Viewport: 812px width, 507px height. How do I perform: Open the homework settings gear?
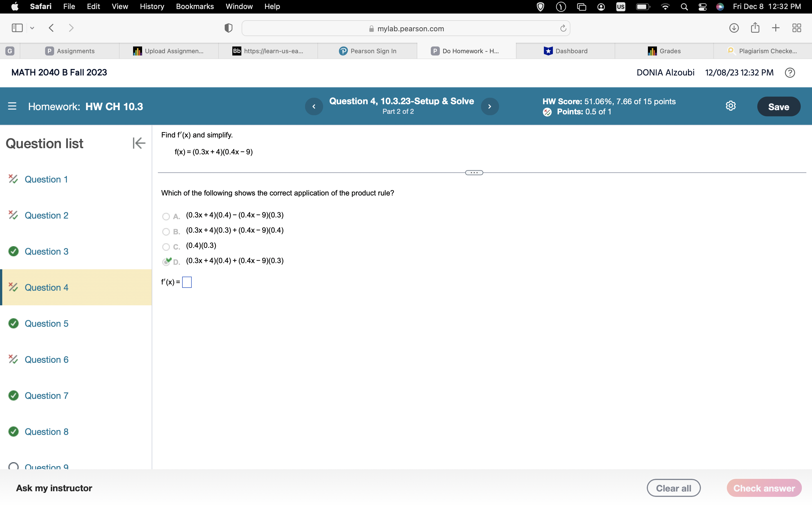(731, 106)
